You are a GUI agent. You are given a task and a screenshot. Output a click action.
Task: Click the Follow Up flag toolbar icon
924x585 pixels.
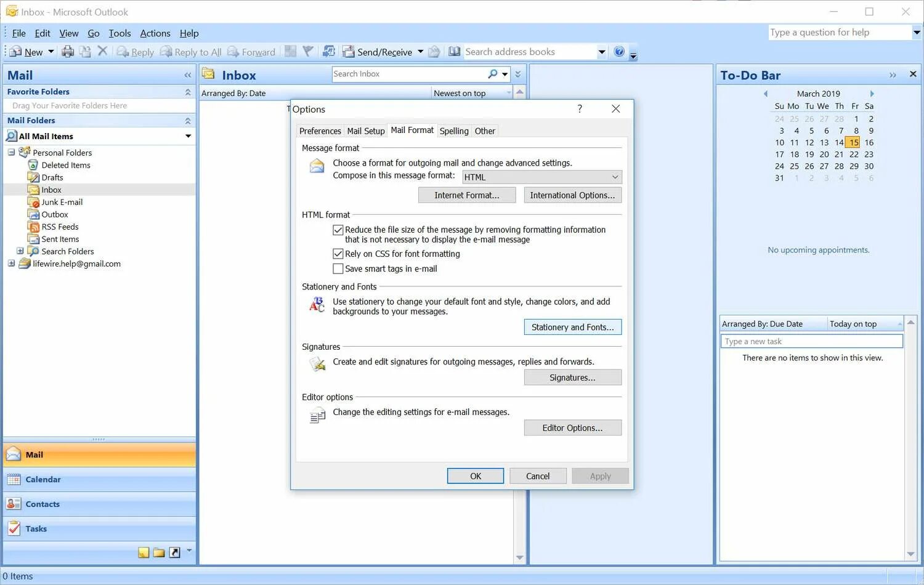308,52
